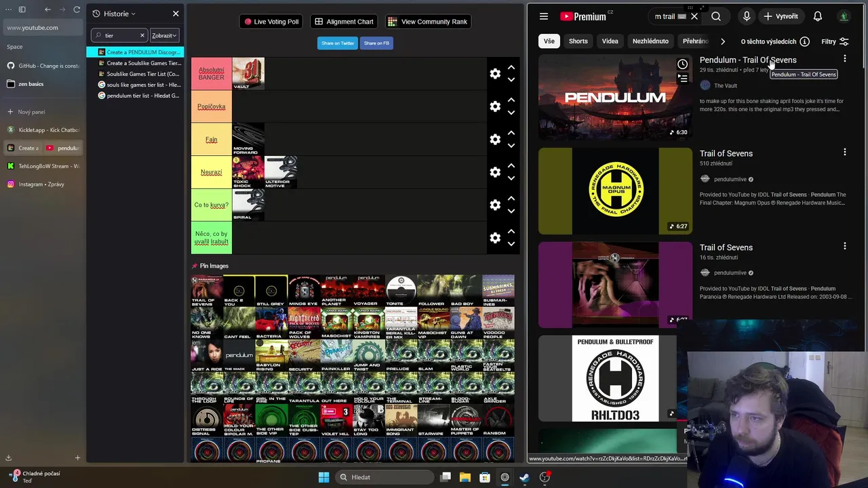Click View Community Rank button
868x488 pixels.
click(x=428, y=22)
